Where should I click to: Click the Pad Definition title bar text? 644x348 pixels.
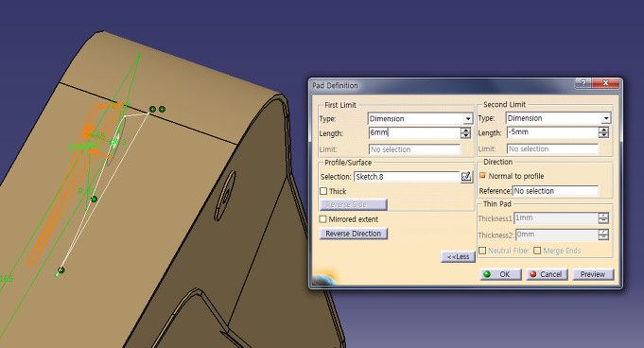(x=335, y=85)
